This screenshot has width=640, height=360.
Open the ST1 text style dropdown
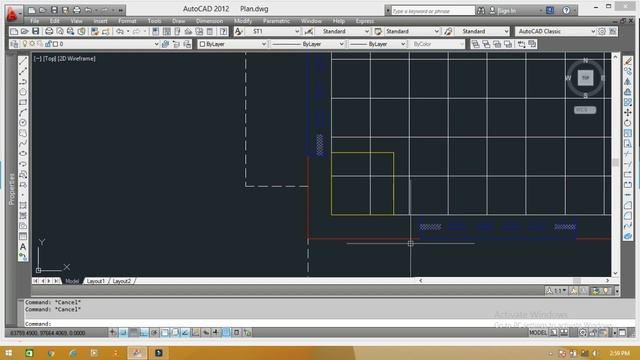coord(273,31)
